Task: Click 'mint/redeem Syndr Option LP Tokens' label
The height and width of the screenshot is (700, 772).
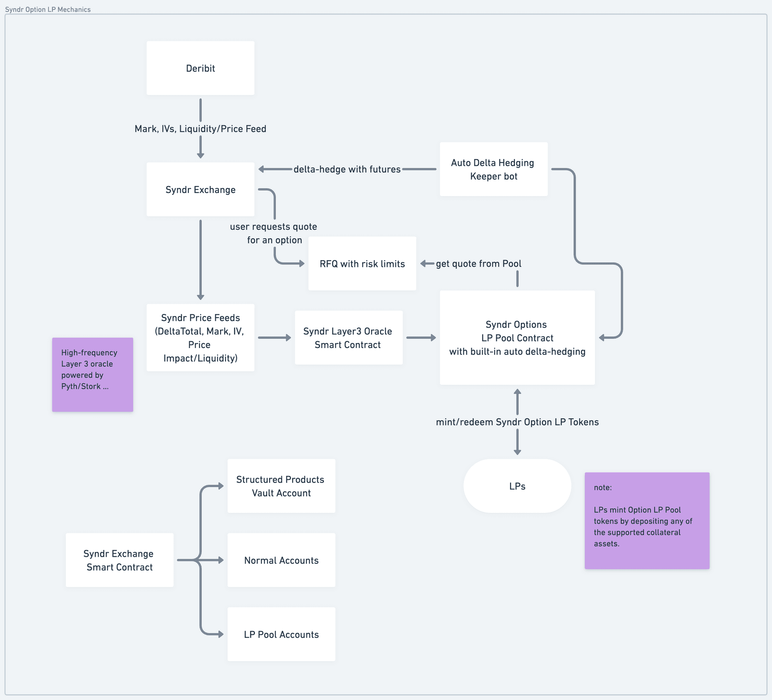Action: coord(517,422)
